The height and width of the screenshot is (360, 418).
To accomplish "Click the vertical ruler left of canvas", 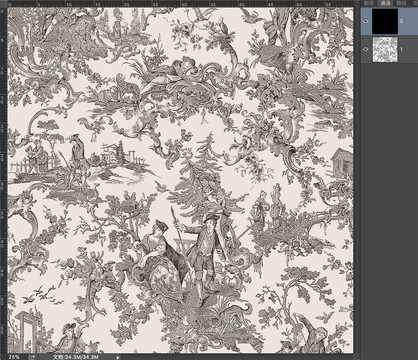I will 3,180.
